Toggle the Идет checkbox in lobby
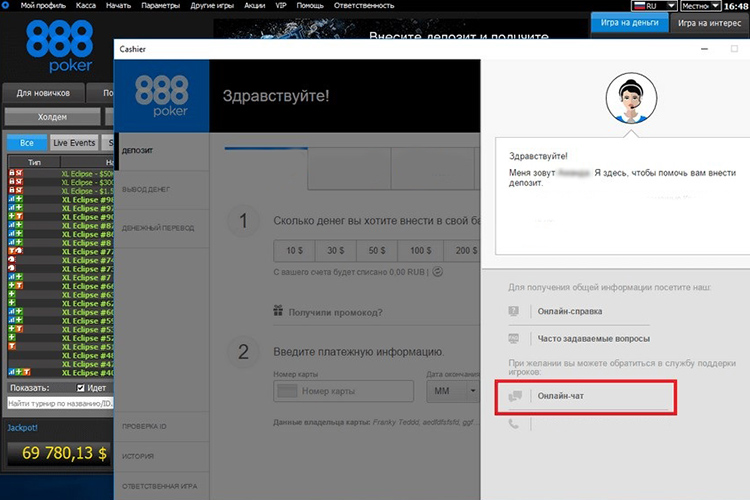The height and width of the screenshot is (500, 750). (x=81, y=388)
